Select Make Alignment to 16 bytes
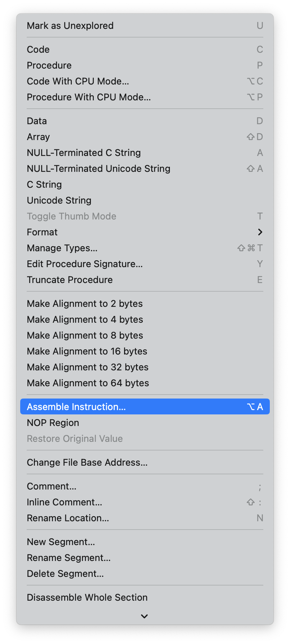This screenshot has width=290, height=644. point(87,351)
